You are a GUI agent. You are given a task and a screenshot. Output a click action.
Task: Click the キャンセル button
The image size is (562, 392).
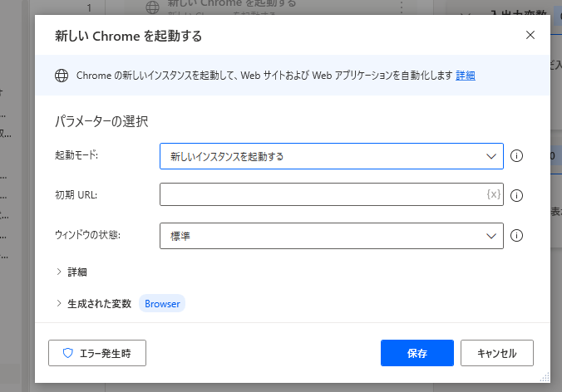(497, 353)
